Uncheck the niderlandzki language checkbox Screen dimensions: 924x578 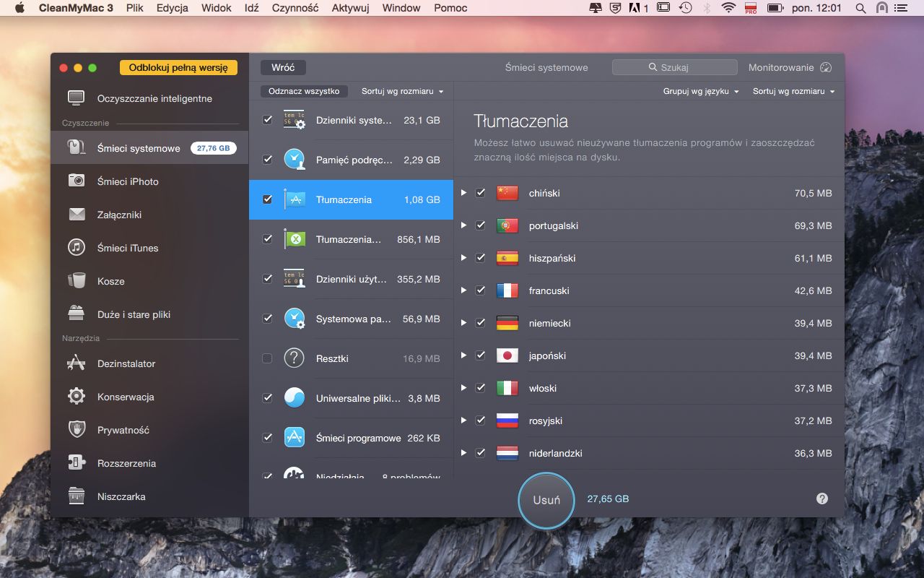pos(481,453)
